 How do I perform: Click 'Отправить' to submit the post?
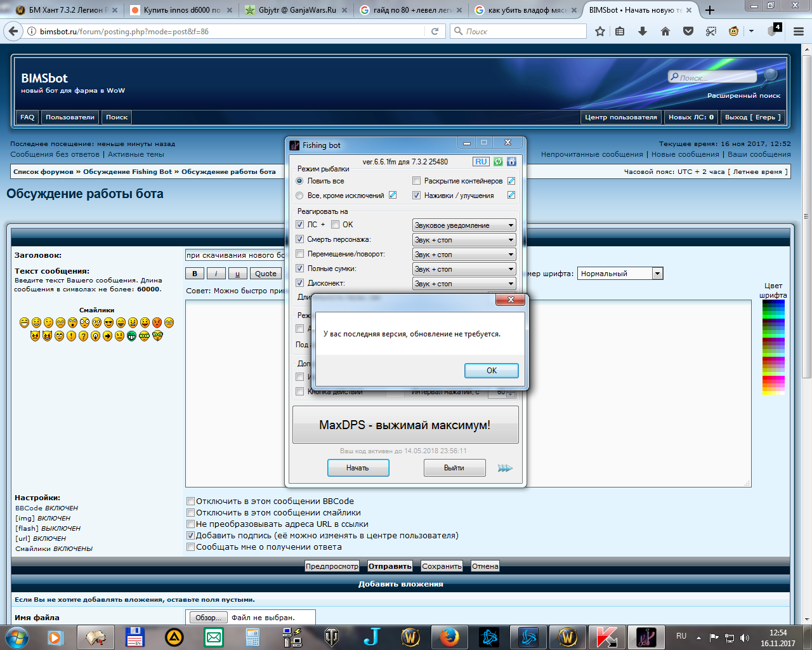[x=390, y=566]
